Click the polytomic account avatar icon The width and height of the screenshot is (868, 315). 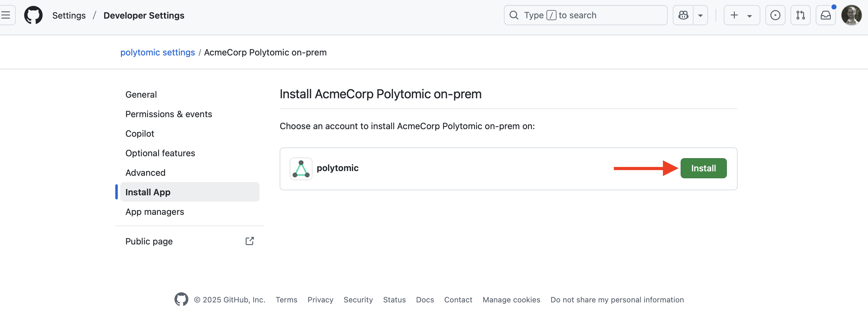point(301,169)
